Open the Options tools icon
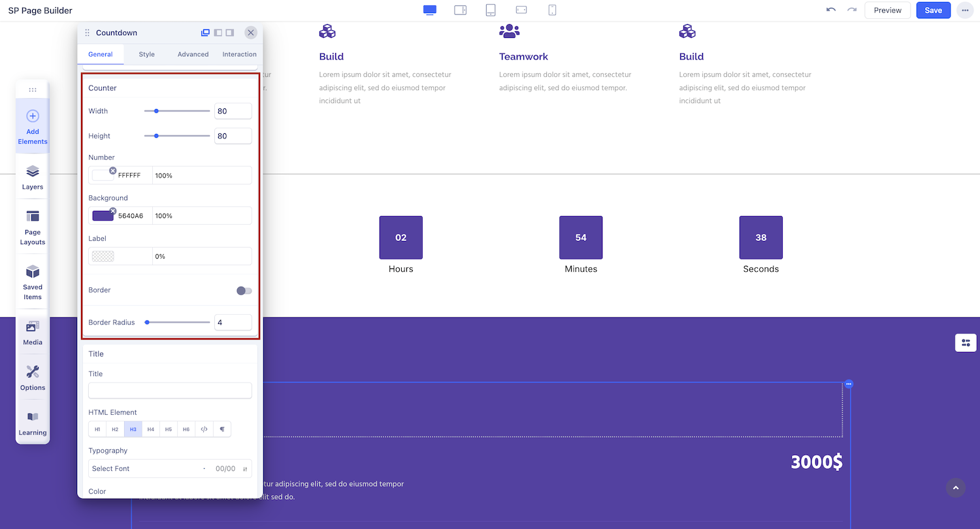The width and height of the screenshot is (980, 529). pos(33,377)
